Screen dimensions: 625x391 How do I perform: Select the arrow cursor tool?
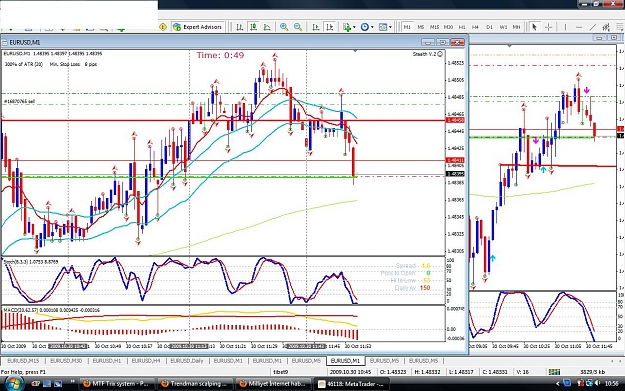pos(534,27)
